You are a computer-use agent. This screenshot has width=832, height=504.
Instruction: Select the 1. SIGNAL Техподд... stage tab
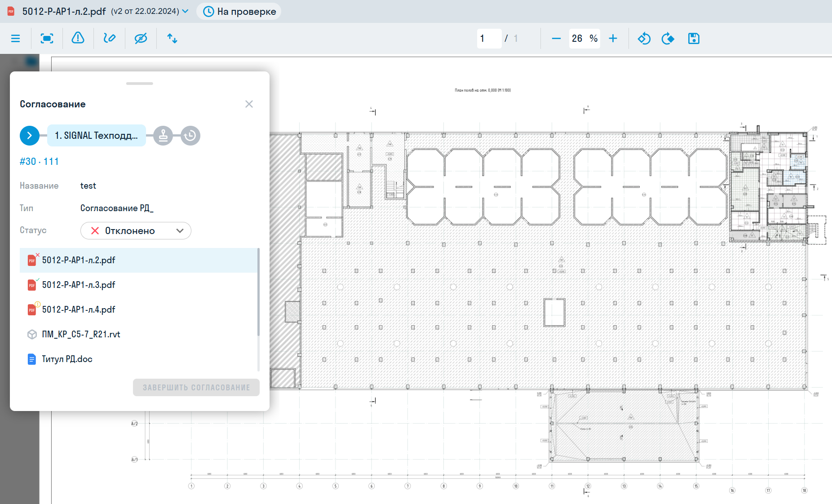96,136
